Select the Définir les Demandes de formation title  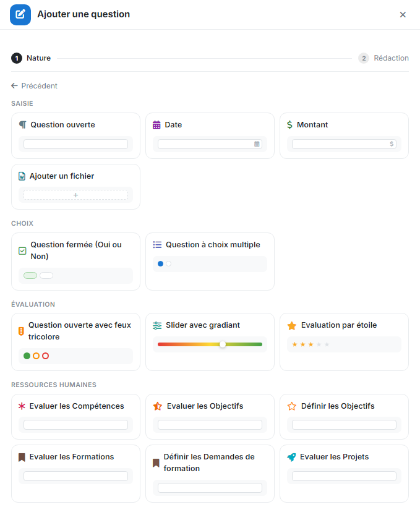click(x=209, y=462)
